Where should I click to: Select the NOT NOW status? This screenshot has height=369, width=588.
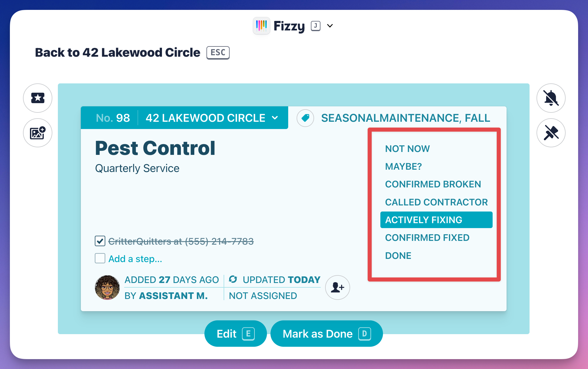pos(407,148)
